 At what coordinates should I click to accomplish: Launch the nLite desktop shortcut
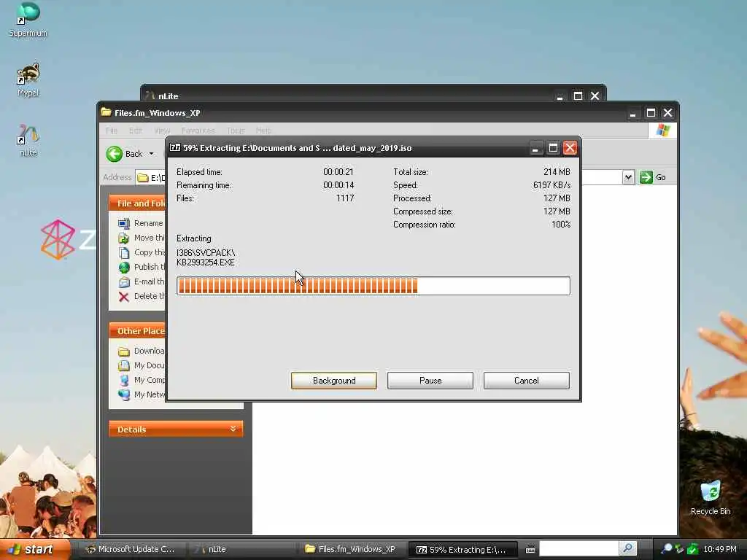28,140
